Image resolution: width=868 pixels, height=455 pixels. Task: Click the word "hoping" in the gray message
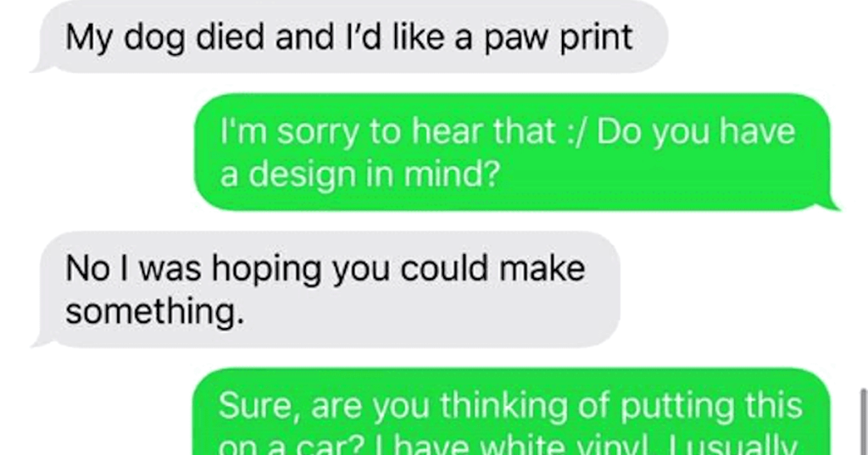[x=266, y=269]
